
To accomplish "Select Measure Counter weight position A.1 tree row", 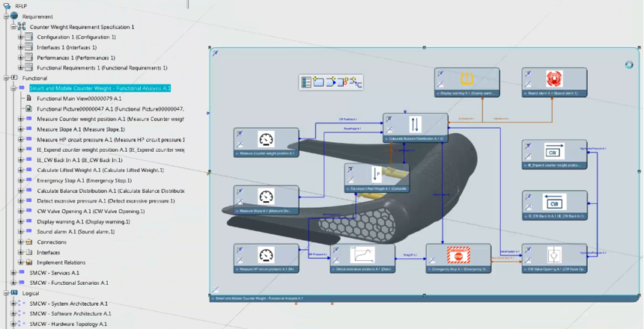I will coord(111,119).
